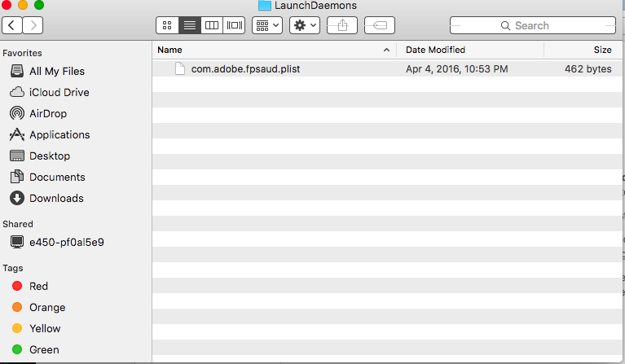625x364 pixels.
Task: Click the Tags section header
Action: (x=13, y=268)
